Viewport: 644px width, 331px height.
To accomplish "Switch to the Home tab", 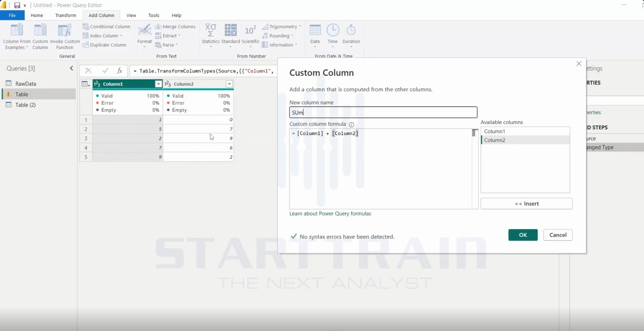I will pyautogui.click(x=37, y=15).
